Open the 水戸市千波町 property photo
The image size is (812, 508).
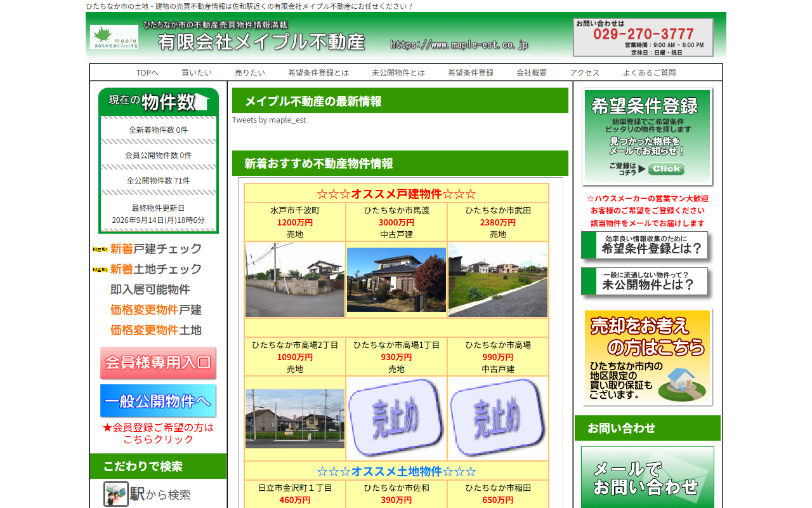295,280
